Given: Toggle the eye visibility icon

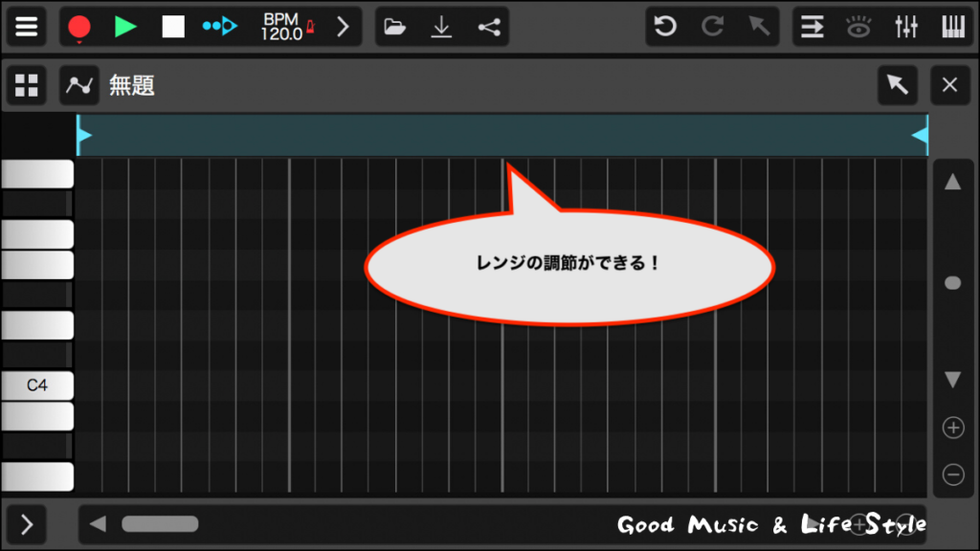Looking at the screenshot, I should click(x=858, y=27).
